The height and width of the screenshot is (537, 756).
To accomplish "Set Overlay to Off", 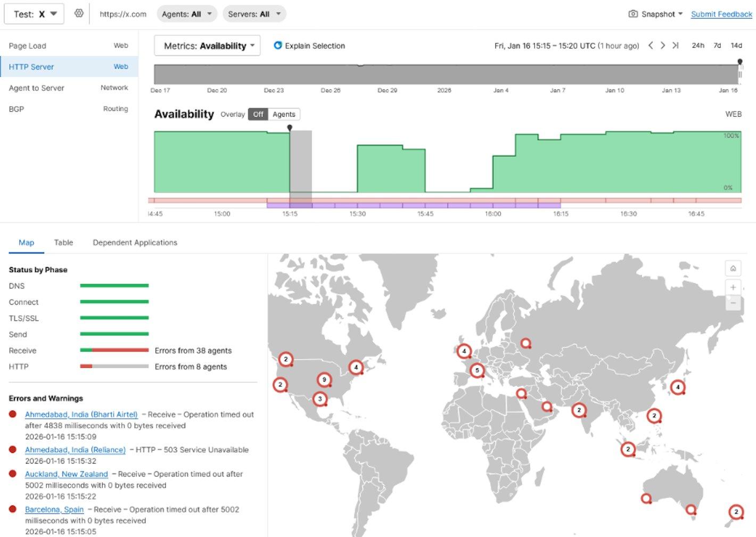I will click(258, 114).
